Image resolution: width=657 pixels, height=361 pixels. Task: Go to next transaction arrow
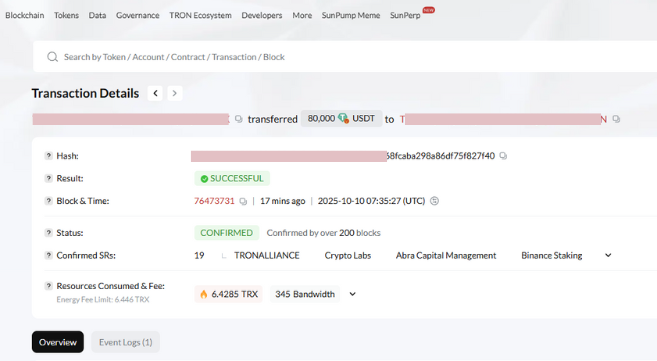[175, 93]
